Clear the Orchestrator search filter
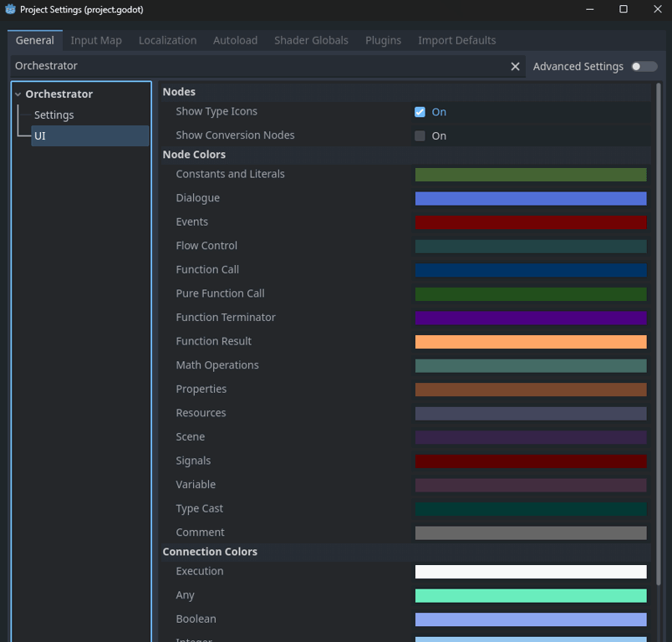672x642 pixels. (515, 66)
